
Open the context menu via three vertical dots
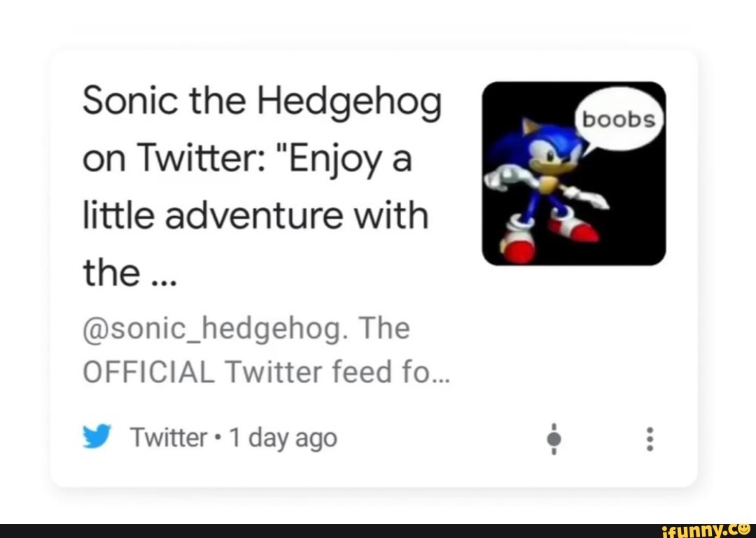650,439
